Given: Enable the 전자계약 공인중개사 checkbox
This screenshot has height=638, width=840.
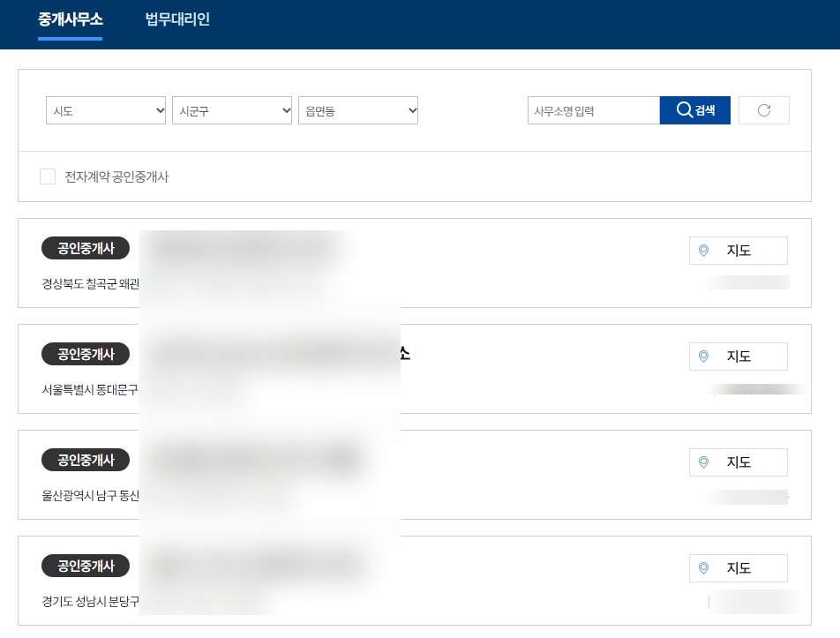Looking at the screenshot, I should point(48,176).
